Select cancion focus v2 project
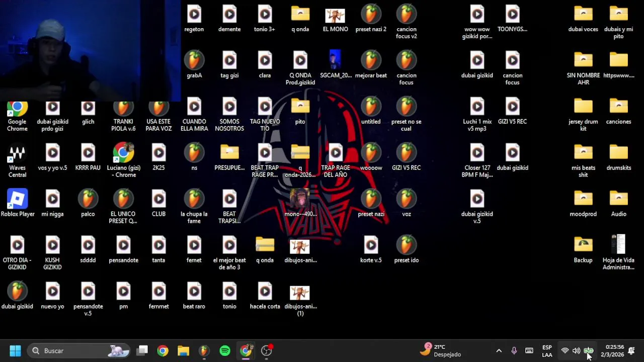Image resolution: width=644 pixels, height=362 pixels. (407, 23)
